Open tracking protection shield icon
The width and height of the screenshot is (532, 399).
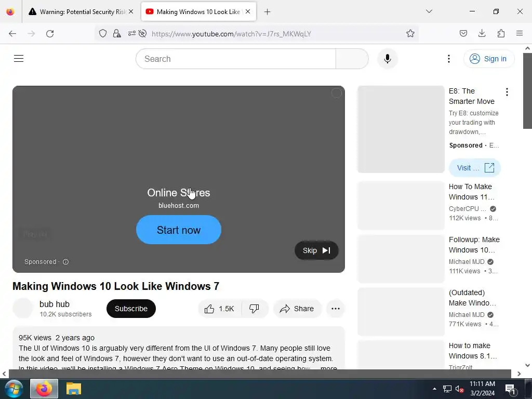tap(103, 33)
